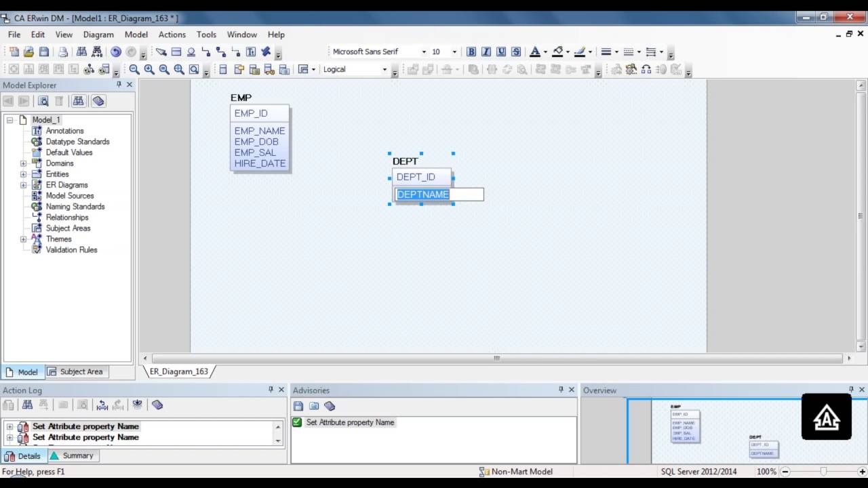The height and width of the screenshot is (488, 868).
Task: Select the Annotation text tool
Action: (x=251, y=52)
